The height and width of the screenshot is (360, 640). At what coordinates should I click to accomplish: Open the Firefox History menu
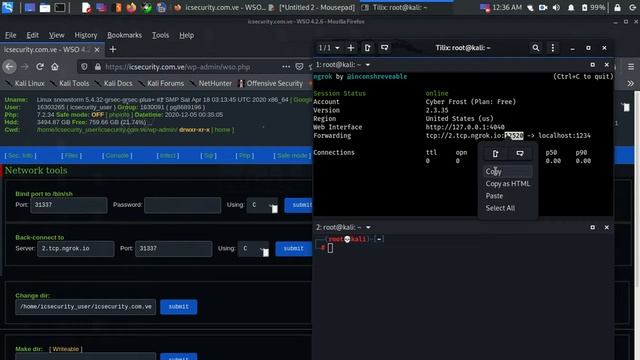tap(86, 35)
